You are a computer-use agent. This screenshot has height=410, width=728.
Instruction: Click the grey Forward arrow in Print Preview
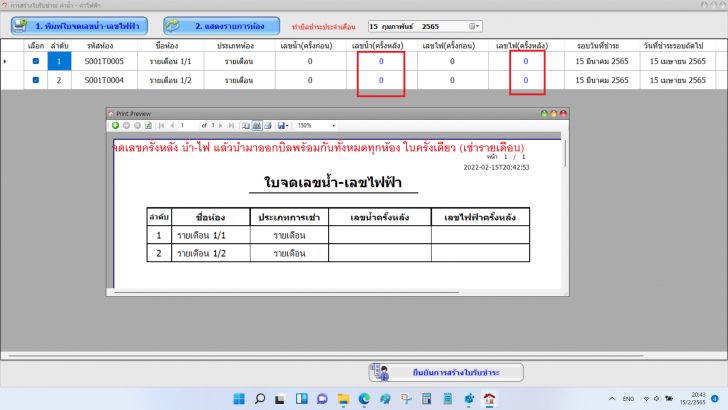tap(126, 125)
